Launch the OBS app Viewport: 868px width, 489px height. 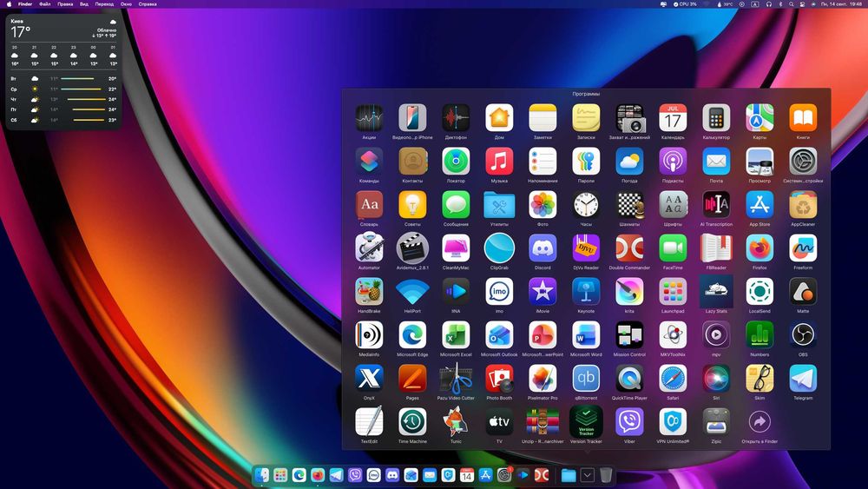pos(803,335)
